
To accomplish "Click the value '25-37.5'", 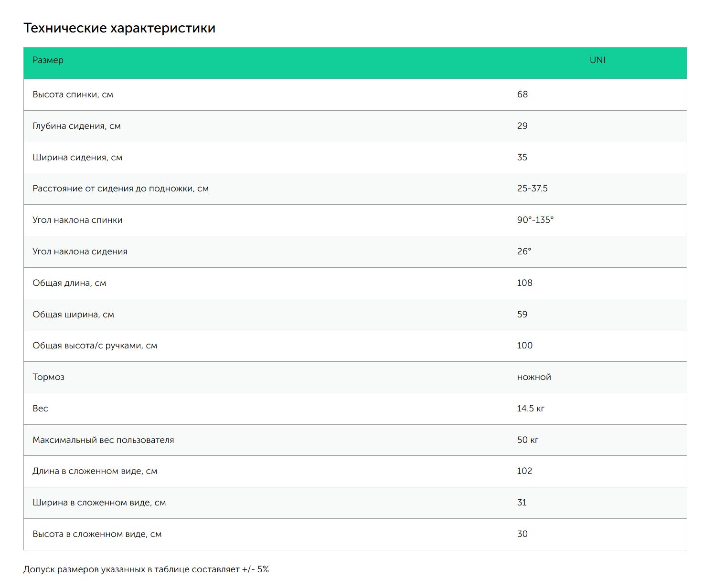I will pos(532,189).
